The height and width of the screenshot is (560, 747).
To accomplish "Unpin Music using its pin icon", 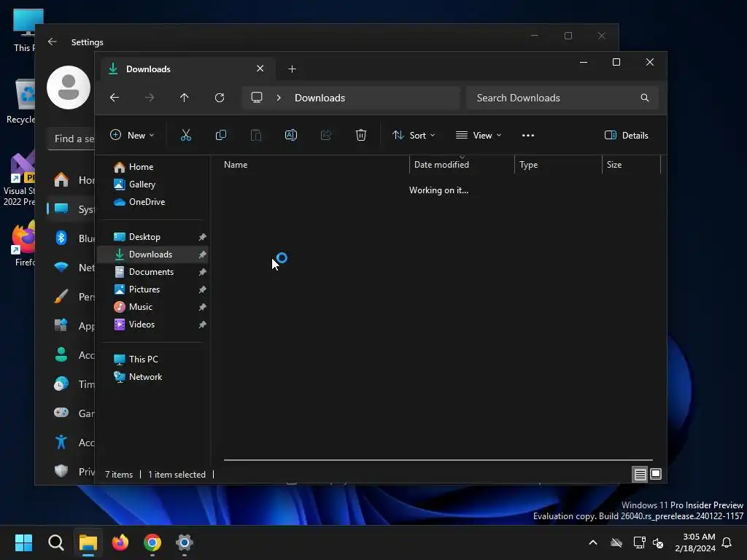I will click(203, 307).
